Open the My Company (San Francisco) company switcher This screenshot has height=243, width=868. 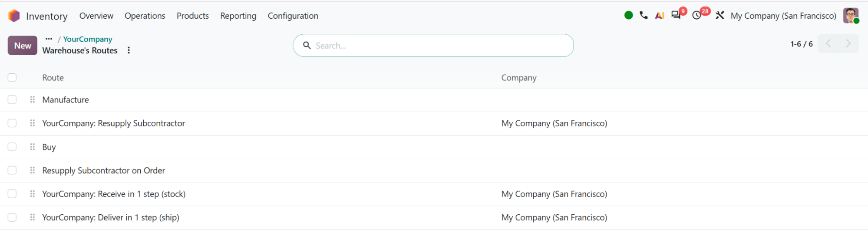click(x=783, y=16)
